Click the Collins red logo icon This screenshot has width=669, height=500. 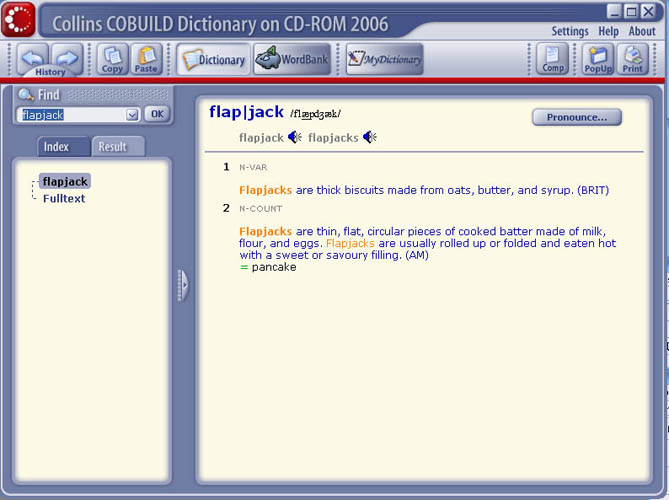(18, 20)
